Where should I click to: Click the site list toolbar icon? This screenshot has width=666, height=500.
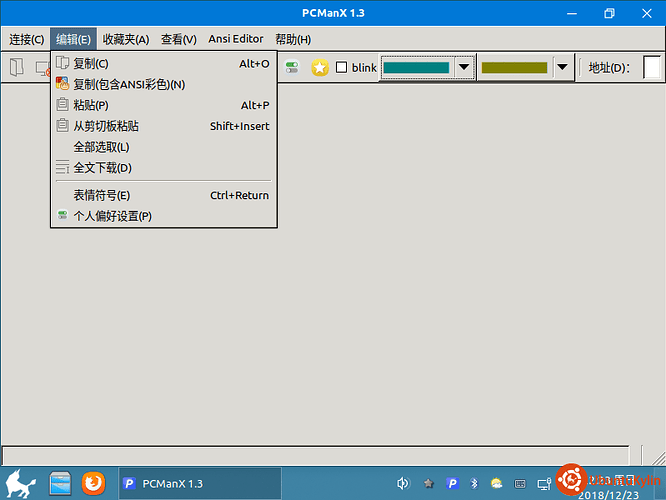pos(17,67)
